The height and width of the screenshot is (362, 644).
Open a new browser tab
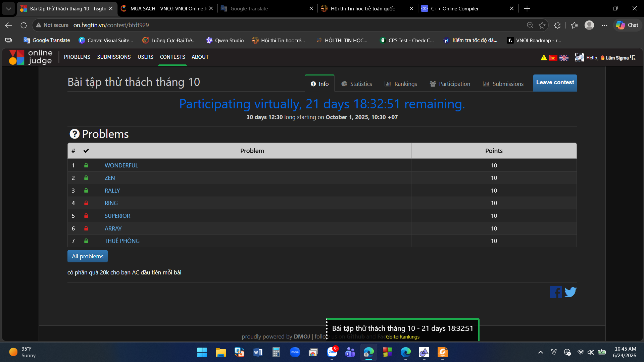pyautogui.click(x=527, y=9)
